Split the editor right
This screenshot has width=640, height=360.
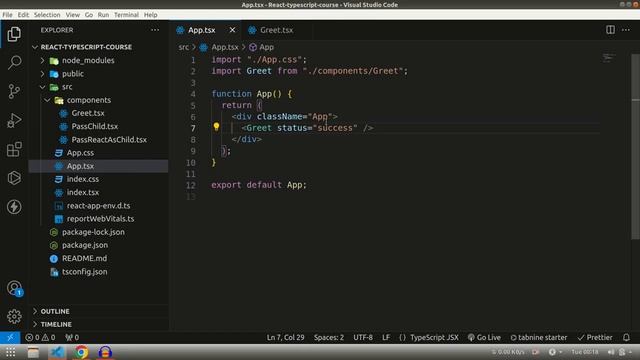pyautogui.click(x=610, y=30)
